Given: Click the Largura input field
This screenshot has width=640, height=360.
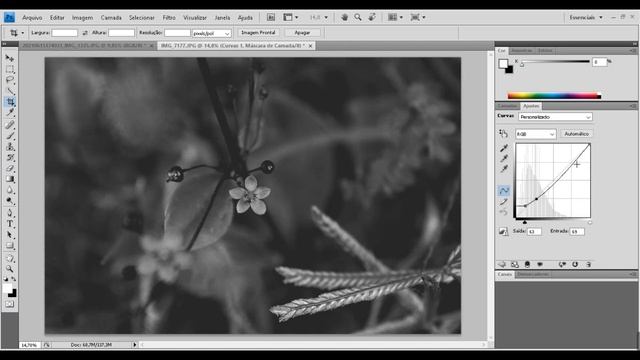Looking at the screenshot, I should coord(64,33).
